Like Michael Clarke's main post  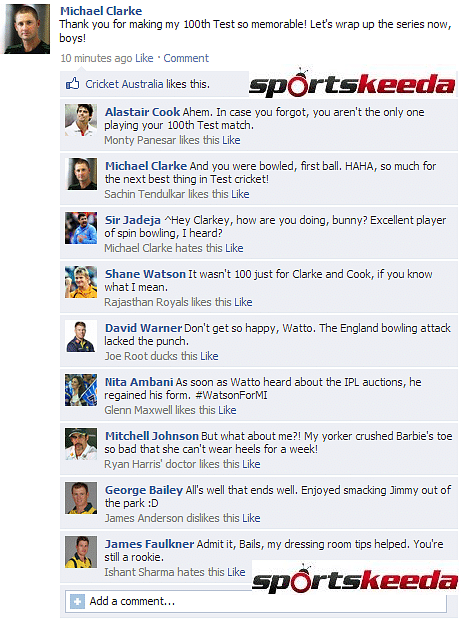pos(144,58)
